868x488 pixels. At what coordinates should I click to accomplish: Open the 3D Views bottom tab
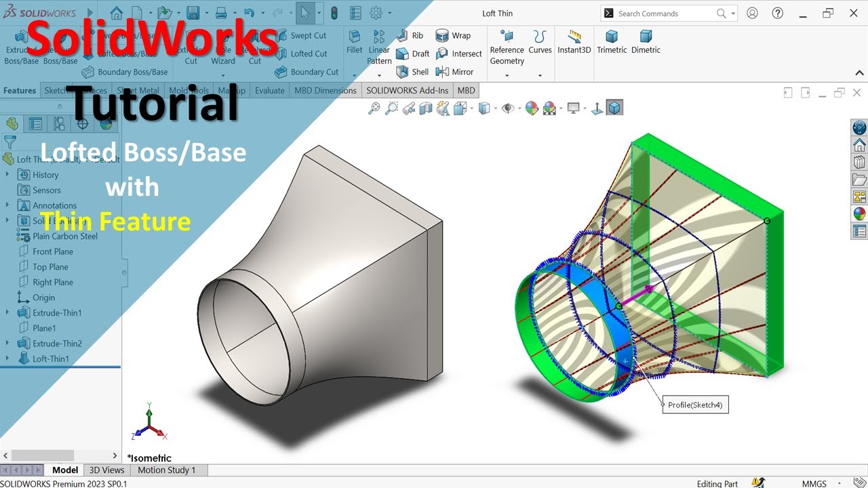[107, 470]
